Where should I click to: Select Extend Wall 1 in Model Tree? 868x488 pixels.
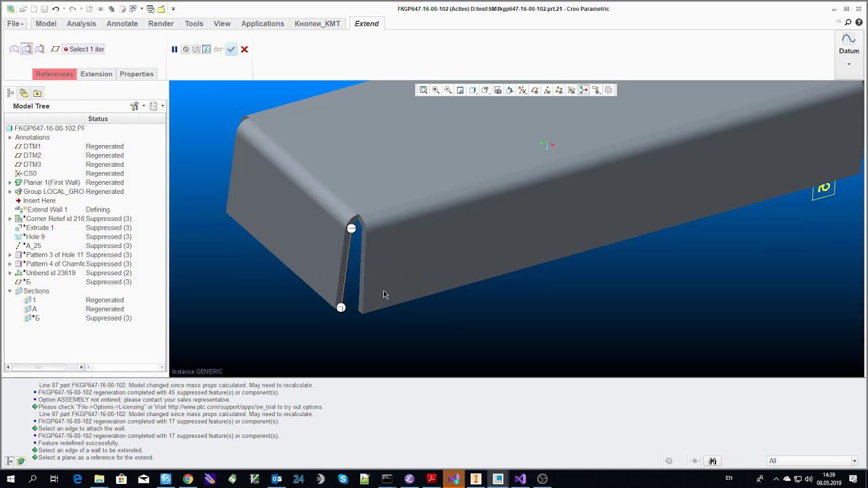tap(46, 209)
